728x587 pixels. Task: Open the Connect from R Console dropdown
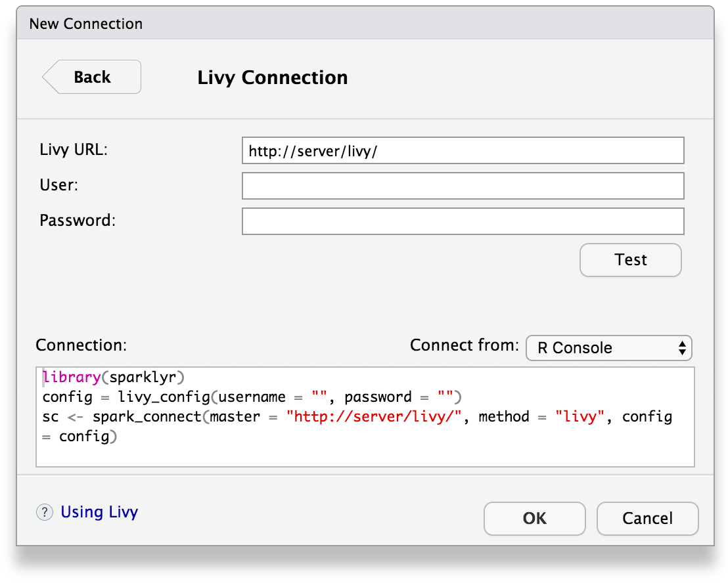tap(608, 348)
